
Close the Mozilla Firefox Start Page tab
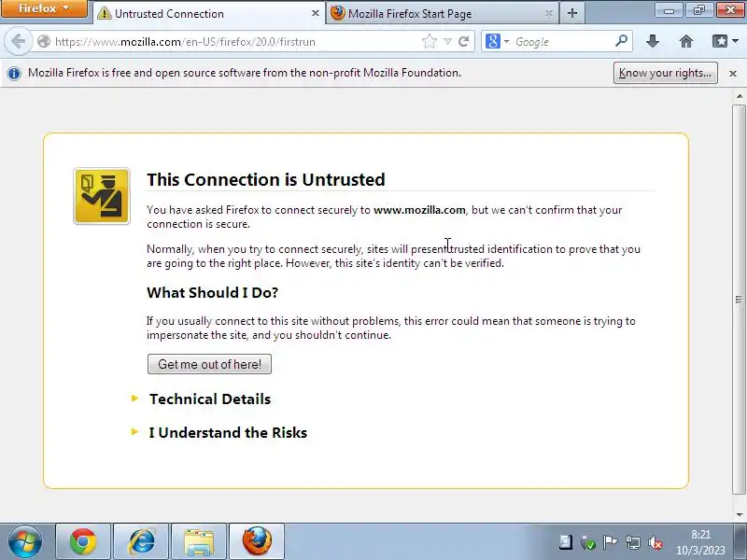point(549,13)
